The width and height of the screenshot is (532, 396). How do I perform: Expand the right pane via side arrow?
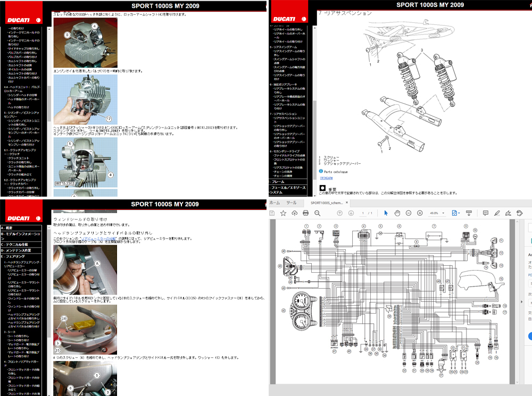coord(522,302)
